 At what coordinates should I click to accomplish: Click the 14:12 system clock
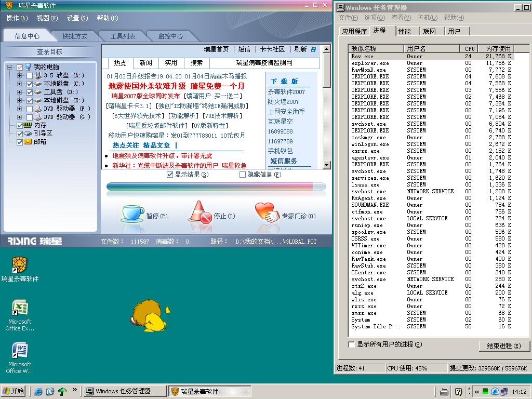tap(519, 392)
